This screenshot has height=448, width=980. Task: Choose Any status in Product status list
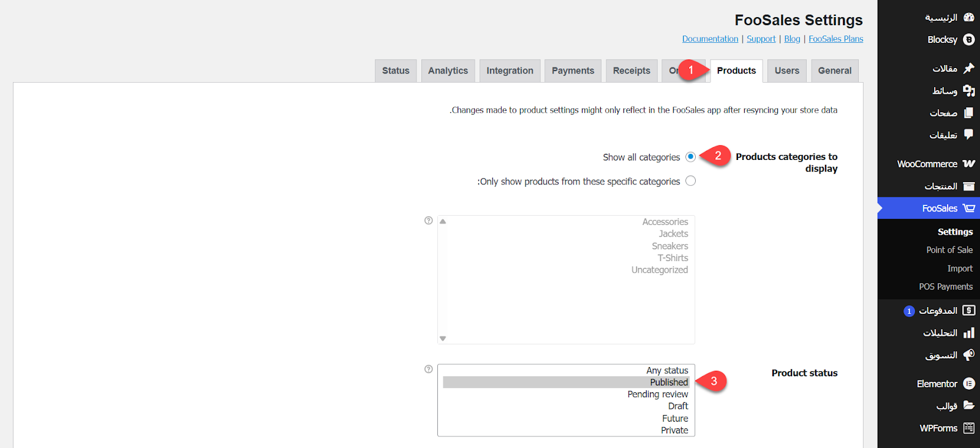point(667,370)
